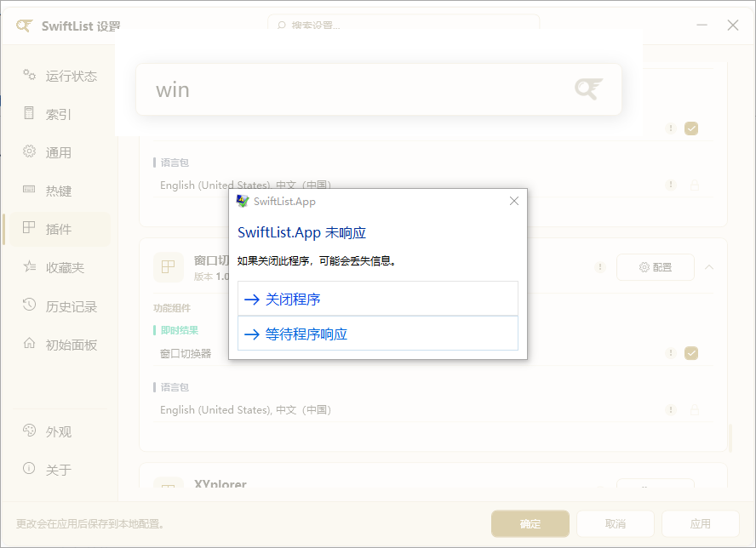Choose 关闭程序 in the not-responding dialog
The height and width of the screenshot is (548, 756).
377,299
